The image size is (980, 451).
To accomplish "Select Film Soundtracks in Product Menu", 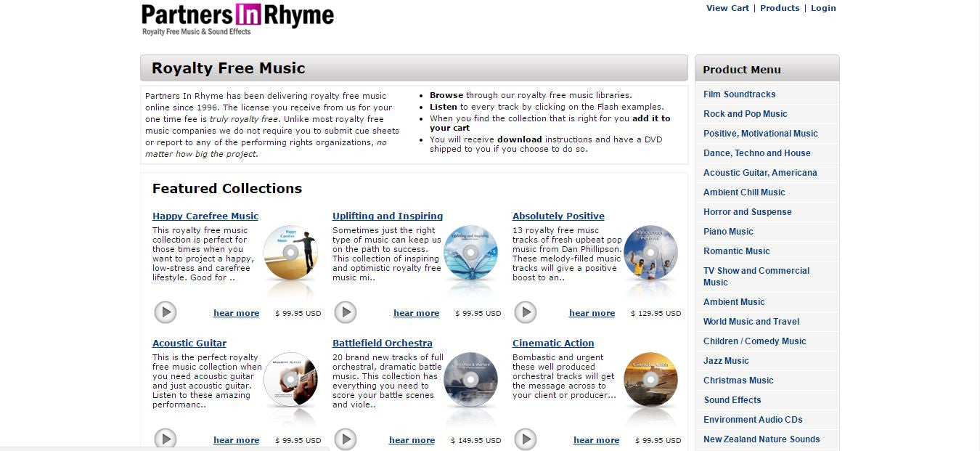I will 739,94.
